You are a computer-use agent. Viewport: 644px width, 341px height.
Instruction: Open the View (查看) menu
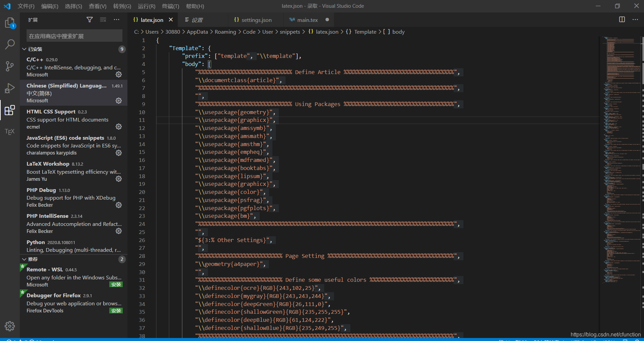(x=98, y=6)
